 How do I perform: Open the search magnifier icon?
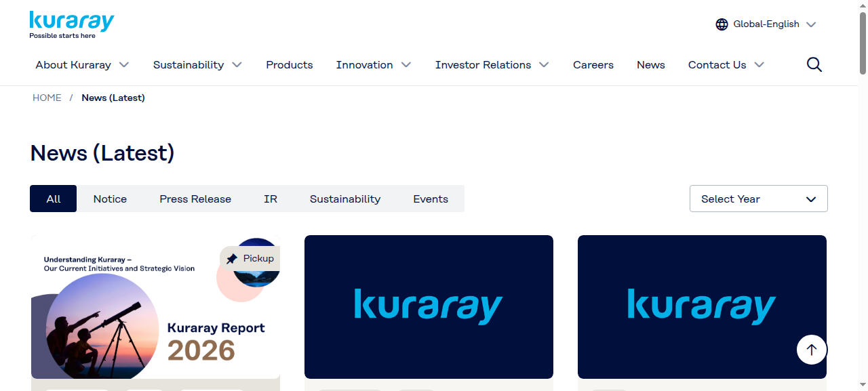(x=814, y=65)
